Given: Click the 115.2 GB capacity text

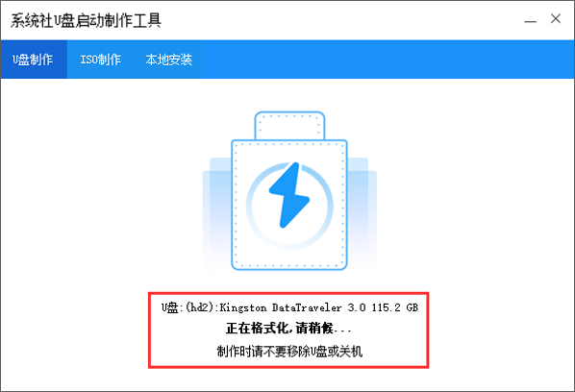Looking at the screenshot, I should pyautogui.click(x=395, y=307).
